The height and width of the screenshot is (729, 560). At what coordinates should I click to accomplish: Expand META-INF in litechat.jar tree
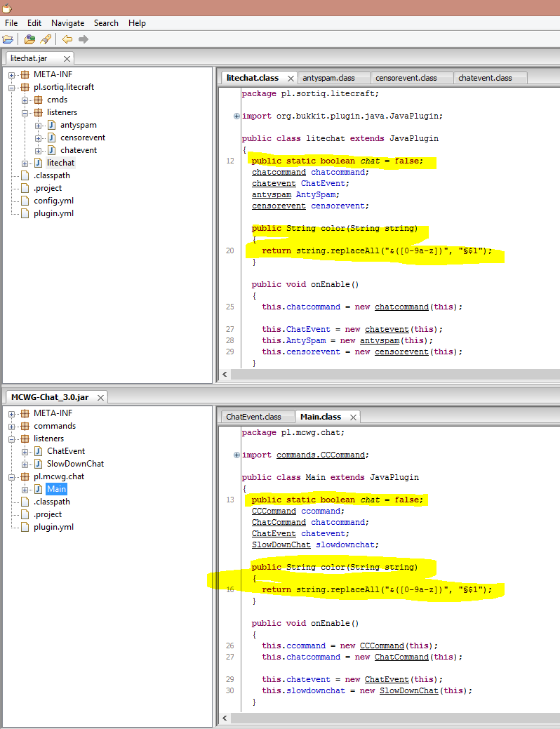12,75
